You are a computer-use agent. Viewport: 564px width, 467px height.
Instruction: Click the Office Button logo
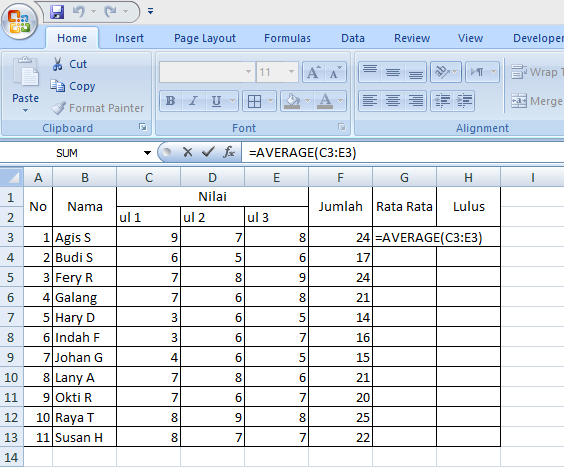19,21
